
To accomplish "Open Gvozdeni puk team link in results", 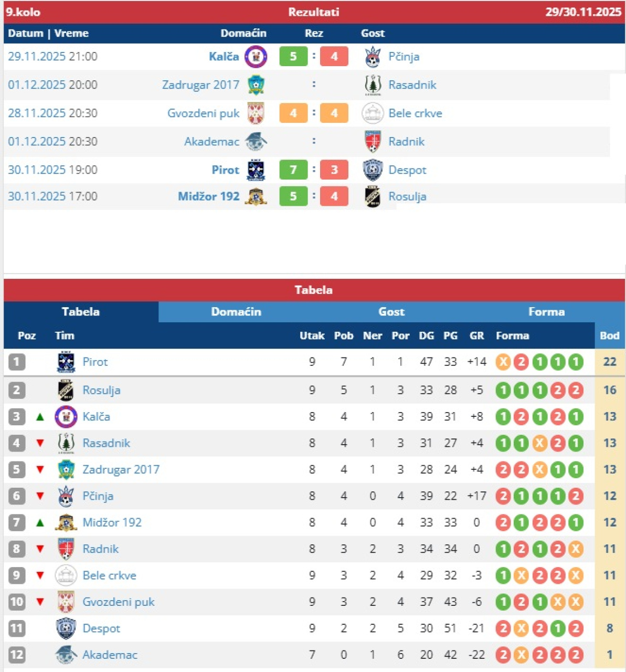I will pyautogui.click(x=203, y=113).
